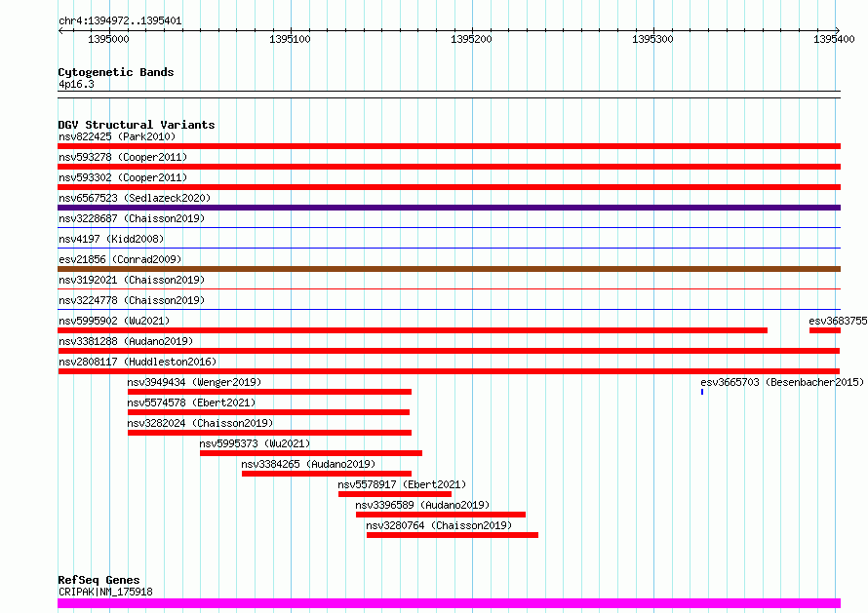Click the 1395100 ruler position label
The width and height of the screenshot is (868, 613).
pyautogui.click(x=290, y=39)
